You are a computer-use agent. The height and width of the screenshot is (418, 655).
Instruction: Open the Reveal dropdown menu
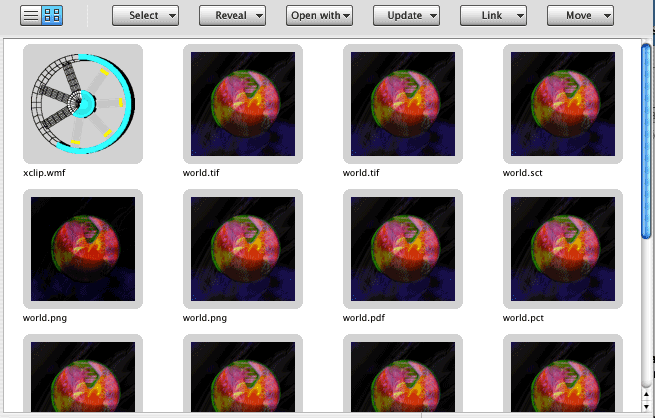[x=232, y=15]
